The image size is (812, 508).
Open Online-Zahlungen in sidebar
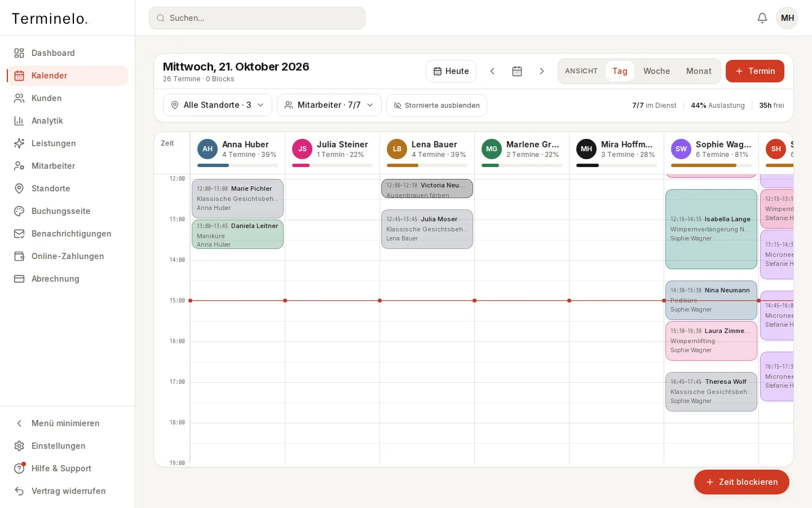tap(68, 256)
